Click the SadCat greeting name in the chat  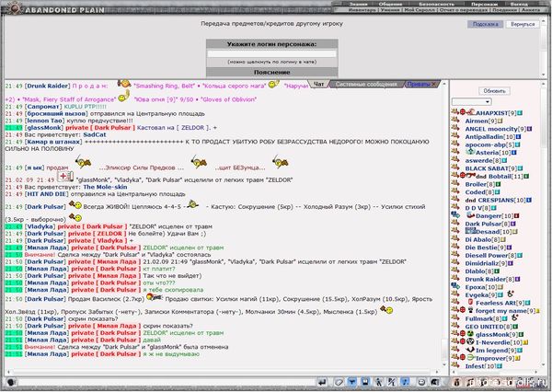click(95, 134)
